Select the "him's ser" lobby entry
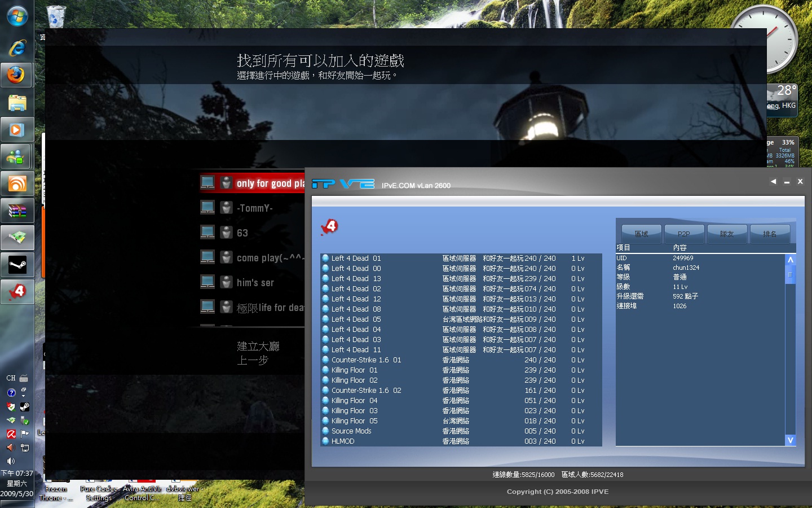This screenshot has width=812, height=508. pyautogui.click(x=252, y=282)
